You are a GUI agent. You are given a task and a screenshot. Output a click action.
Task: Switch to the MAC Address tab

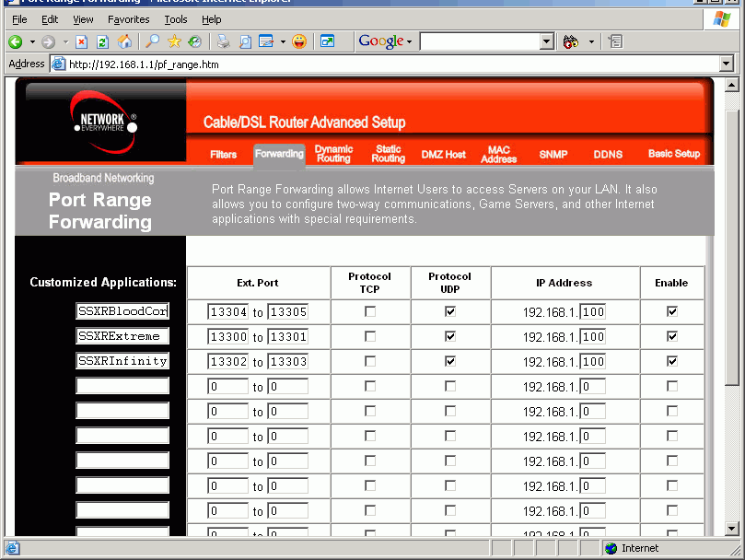pos(498,155)
